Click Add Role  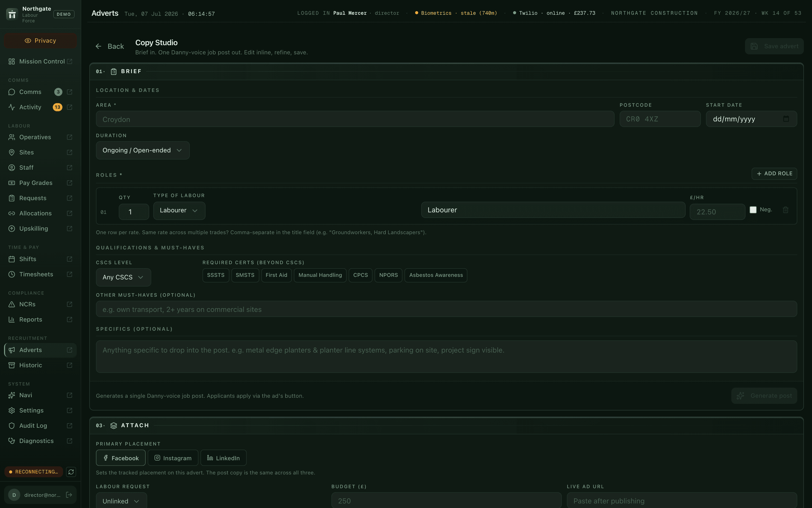click(x=774, y=174)
